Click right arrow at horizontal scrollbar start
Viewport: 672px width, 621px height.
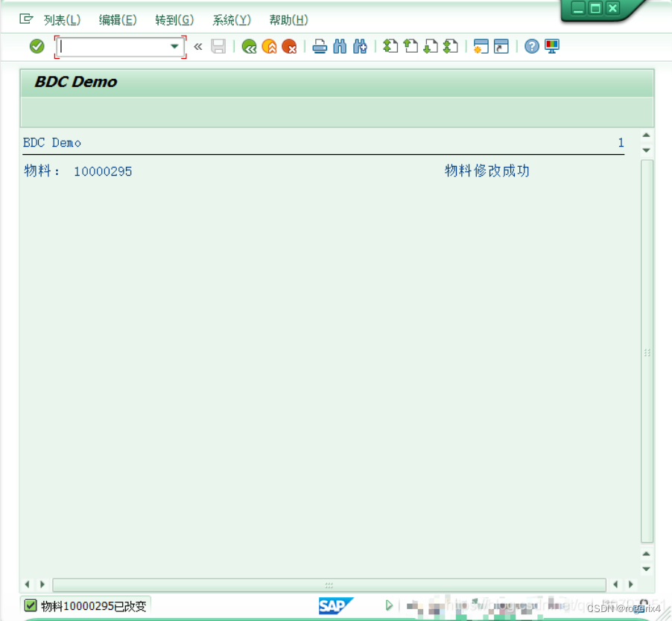tap(42, 585)
